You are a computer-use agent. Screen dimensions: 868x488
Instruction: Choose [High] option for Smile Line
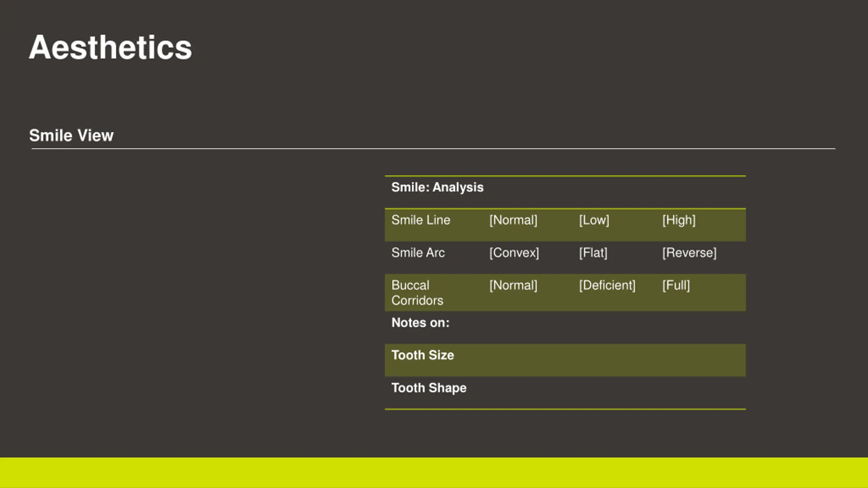pyautogui.click(x=679, y=220)
